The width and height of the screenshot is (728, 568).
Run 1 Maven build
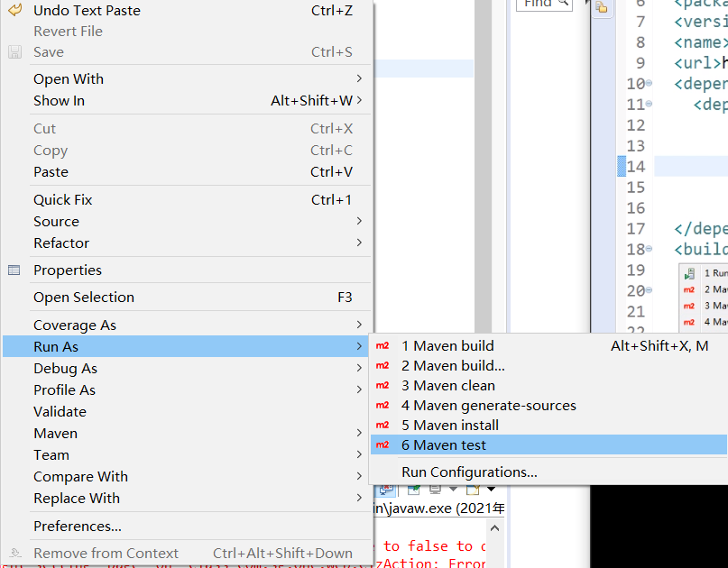tap(548, 345)
